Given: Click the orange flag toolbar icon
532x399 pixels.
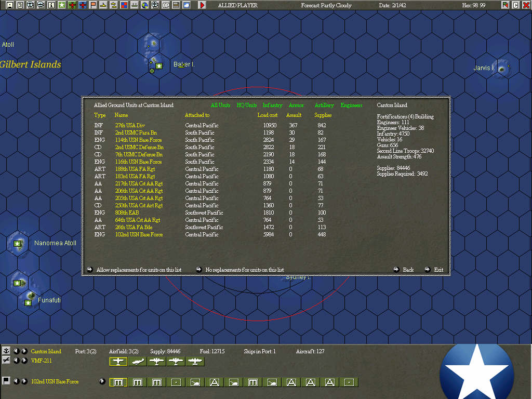Looking at the screenshot, I should click(93, 5).
